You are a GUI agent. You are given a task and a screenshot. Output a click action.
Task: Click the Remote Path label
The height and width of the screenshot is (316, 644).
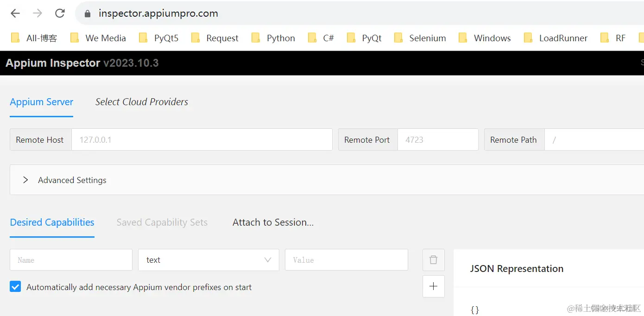tap(513, 140)
